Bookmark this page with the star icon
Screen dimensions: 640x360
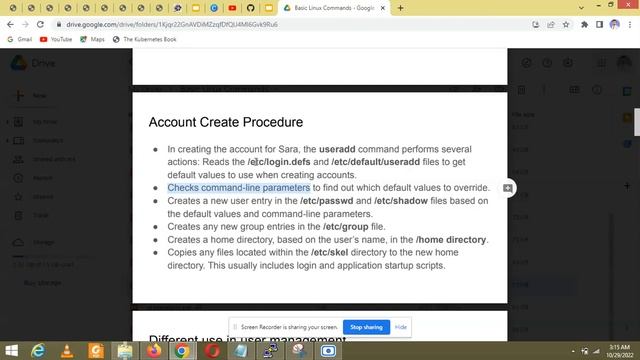[x=566, y=24]
